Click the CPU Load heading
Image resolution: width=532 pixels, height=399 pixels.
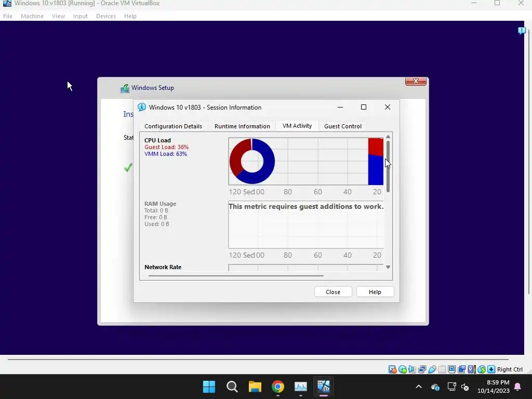(x=157, y=140)
